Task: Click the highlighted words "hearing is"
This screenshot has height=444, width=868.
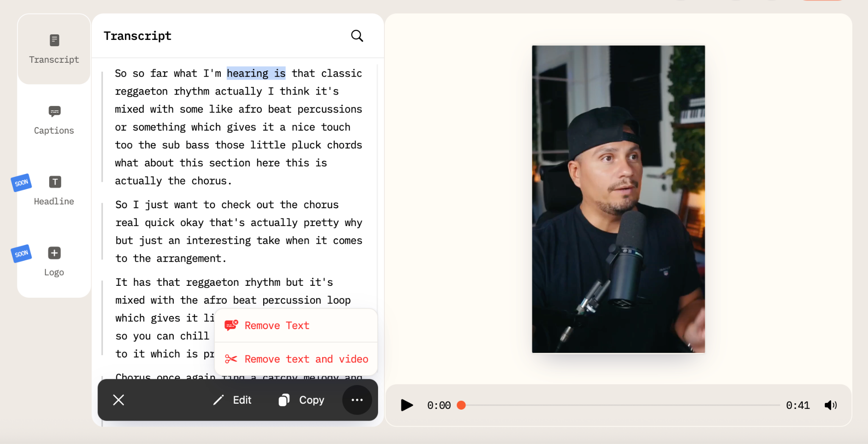Action: point(256,73)
